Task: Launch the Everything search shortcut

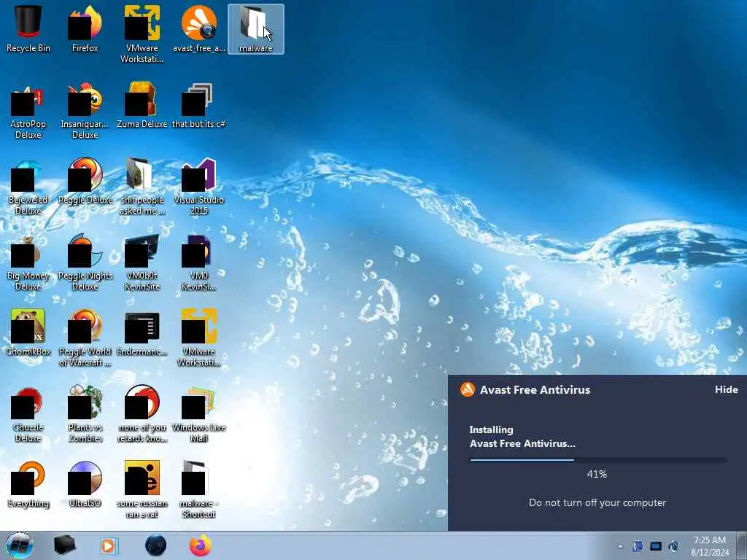Action: pos(28,484)
